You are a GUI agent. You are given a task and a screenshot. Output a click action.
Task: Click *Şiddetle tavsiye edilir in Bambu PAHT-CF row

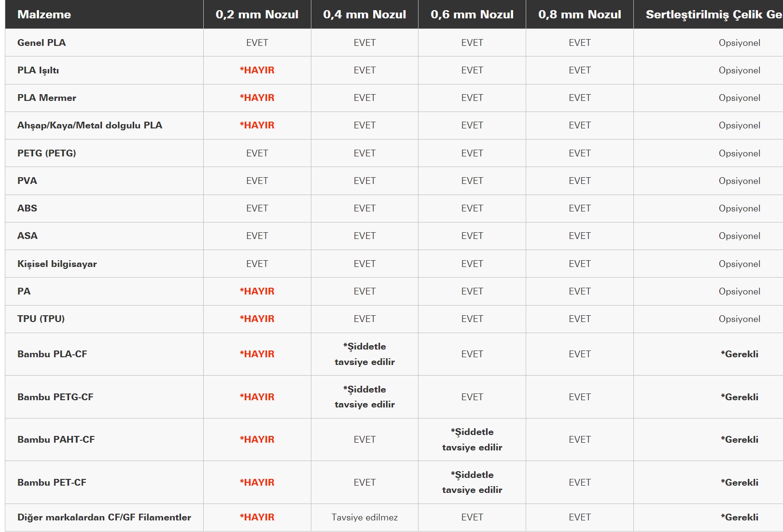pos(472,439)
